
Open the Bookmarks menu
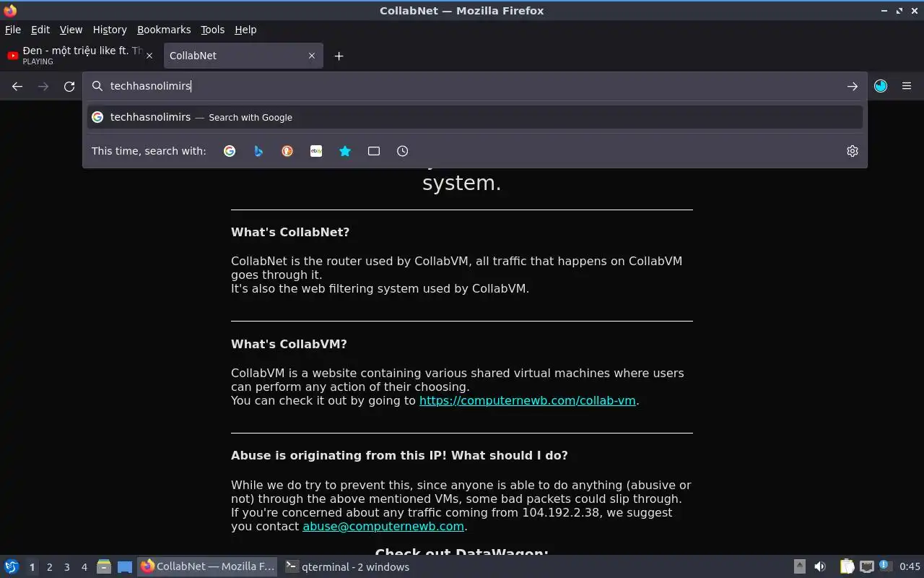(x=164, y=30)
